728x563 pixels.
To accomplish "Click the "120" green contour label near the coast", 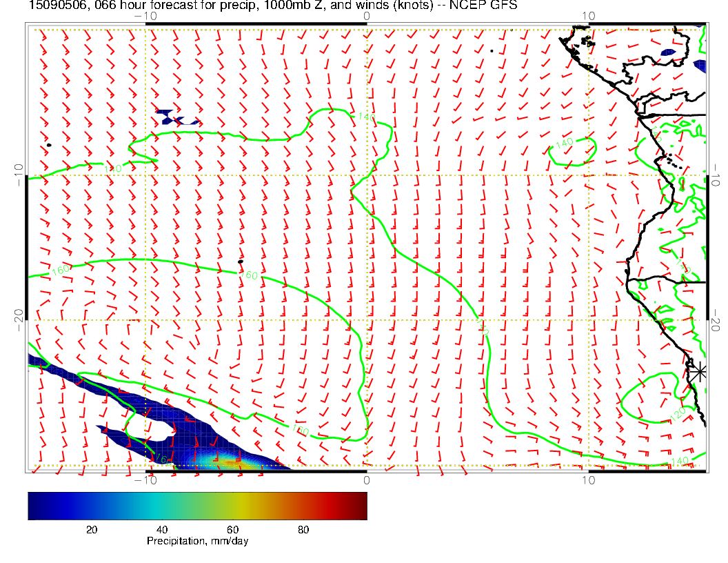I will pos(678,413).
